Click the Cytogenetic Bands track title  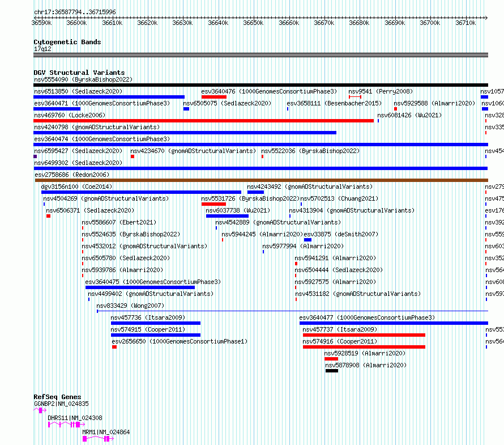(67, 42)
